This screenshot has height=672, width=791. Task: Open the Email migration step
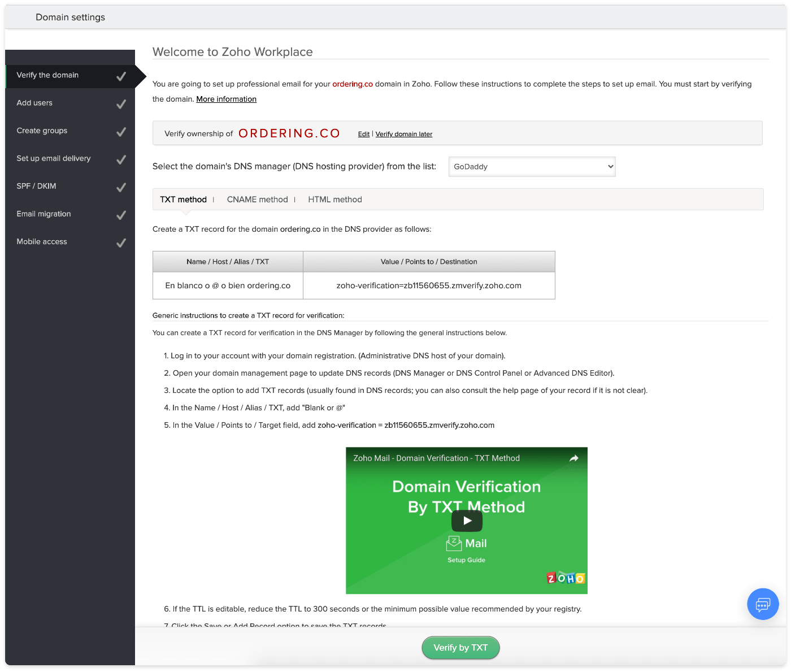70,214
